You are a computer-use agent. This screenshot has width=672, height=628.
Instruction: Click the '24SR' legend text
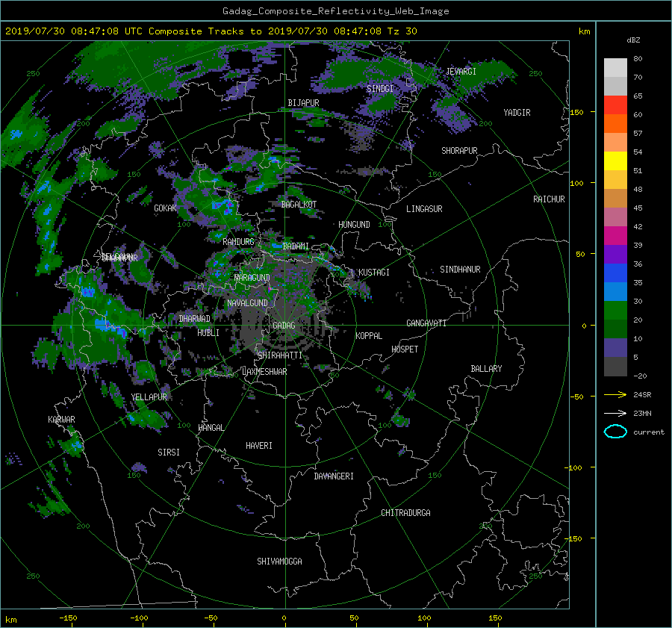(x=642, y=395)
